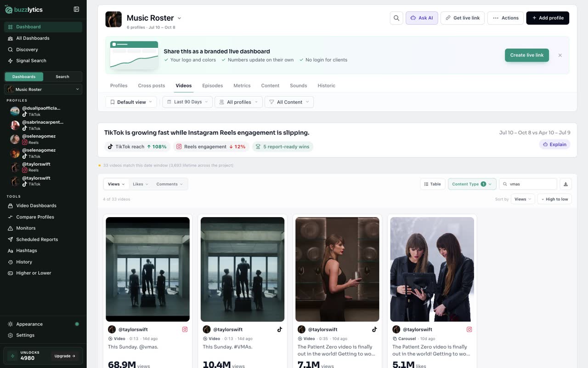Screen dimensions: 588x368
Task: Open Sort by Views dropdown
Action: 523,199
